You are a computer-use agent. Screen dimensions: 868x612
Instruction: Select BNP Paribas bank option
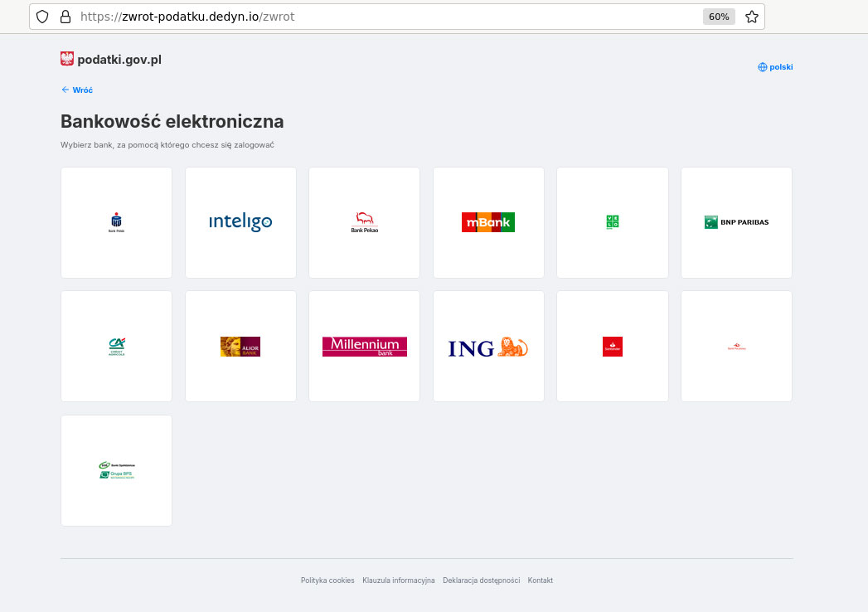(736, 222)
